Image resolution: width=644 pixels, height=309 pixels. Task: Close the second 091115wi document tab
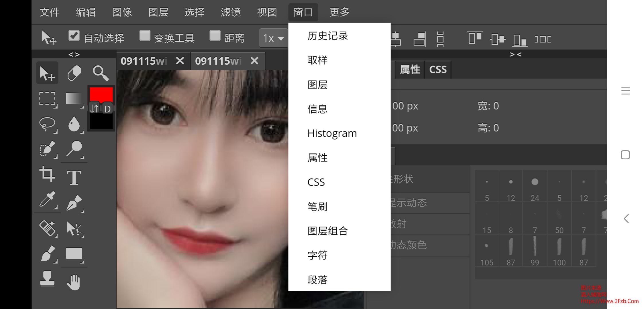254,61
